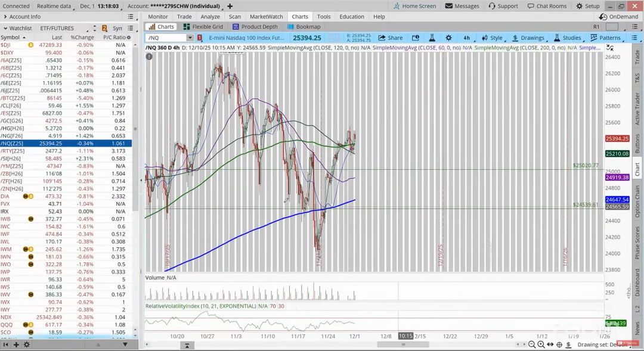Add gadget with plus icon at sidebar bottom
644x351 pixels.
(16, 344)
